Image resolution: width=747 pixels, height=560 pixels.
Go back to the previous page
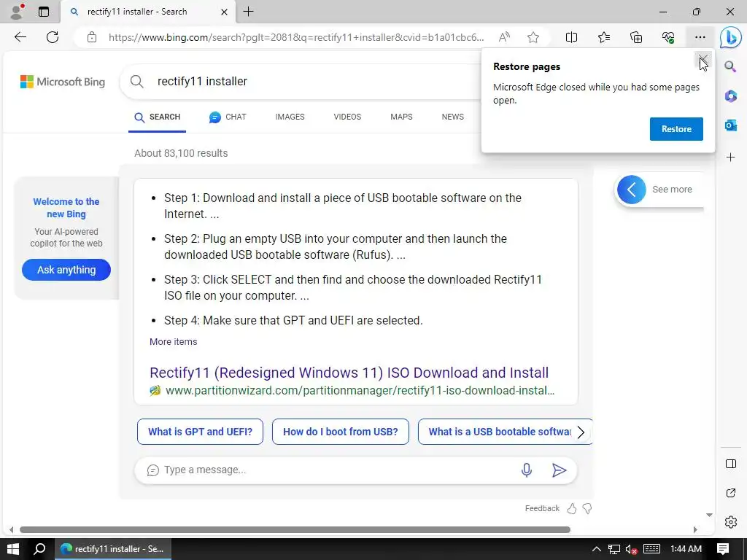click(x=20, y=37)
